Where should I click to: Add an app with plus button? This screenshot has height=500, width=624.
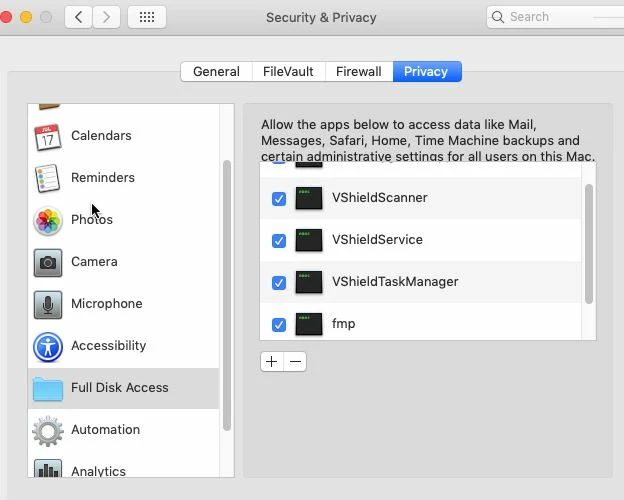click(x=272, y=361)
